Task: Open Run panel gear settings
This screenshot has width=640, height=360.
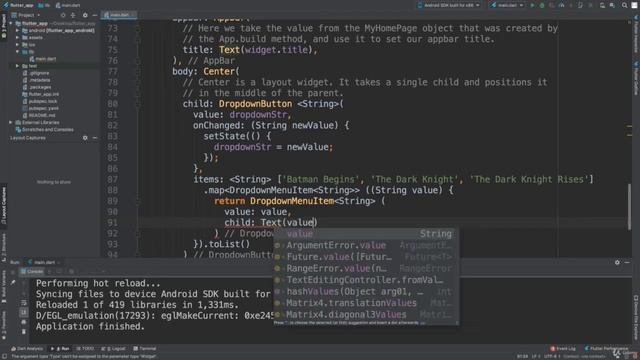Action: click(617, 262)
